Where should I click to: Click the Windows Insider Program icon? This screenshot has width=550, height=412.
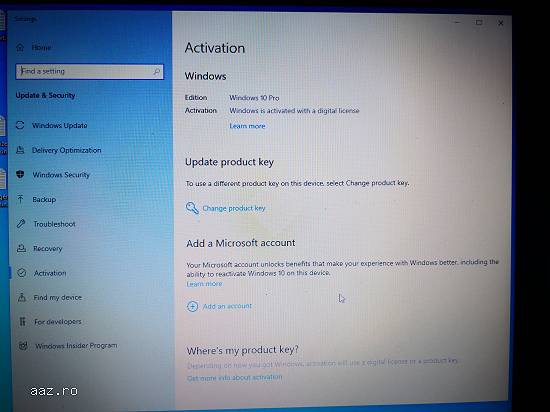(x=23, y=346)
